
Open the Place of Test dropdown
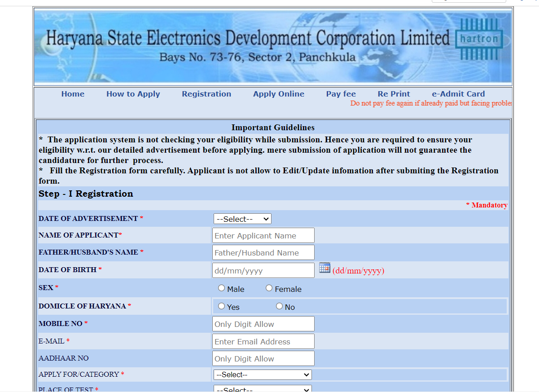pyautogui.click(x=263, y=389)
